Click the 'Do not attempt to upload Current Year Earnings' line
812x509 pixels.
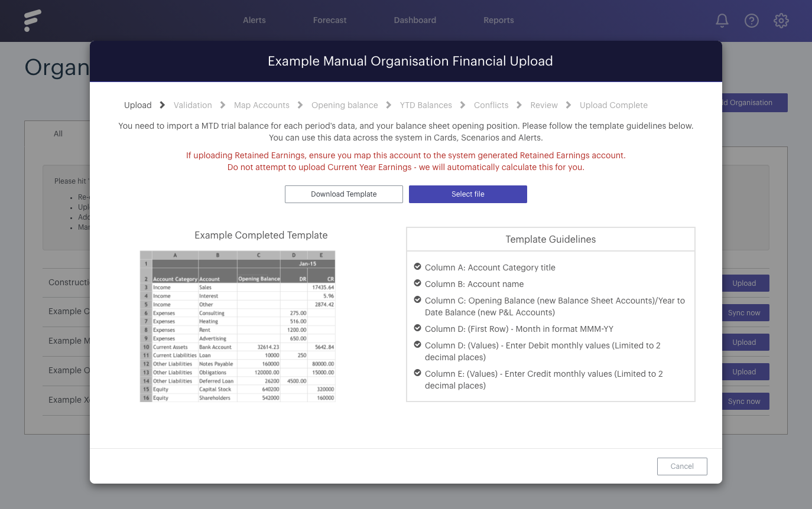(x=406, y=167)
